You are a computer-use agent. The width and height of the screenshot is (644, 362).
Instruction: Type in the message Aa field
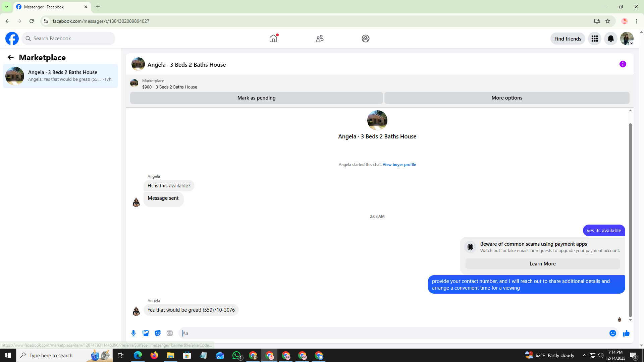(392, 333)
